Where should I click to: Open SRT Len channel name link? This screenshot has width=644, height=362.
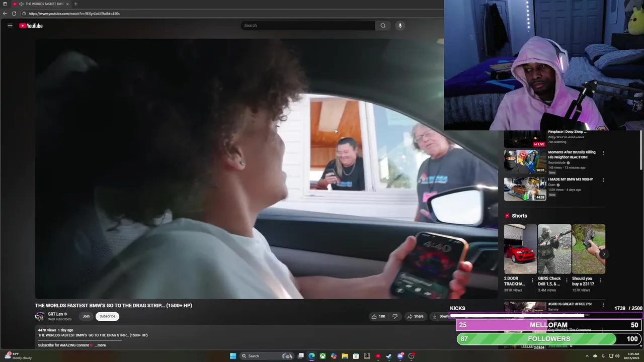(55, 314)
